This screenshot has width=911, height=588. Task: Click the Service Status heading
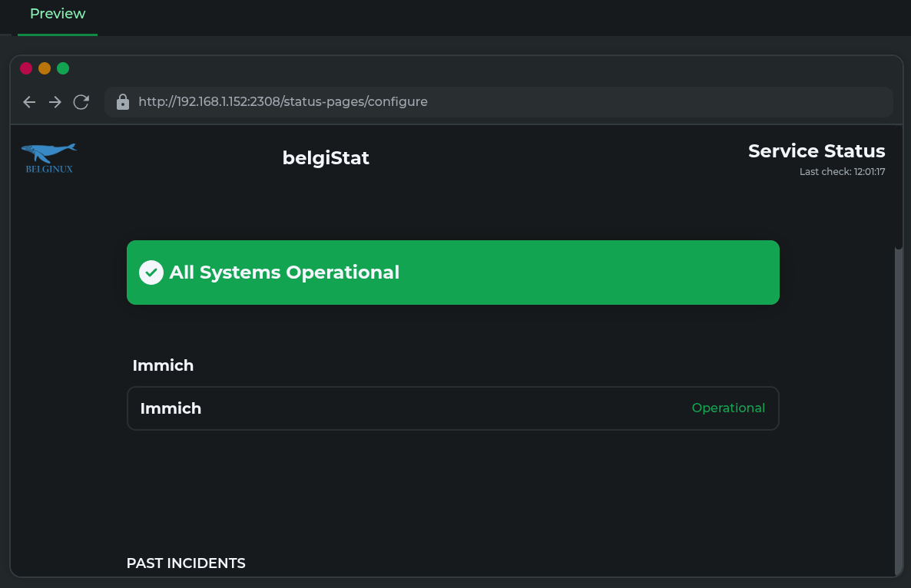point(817,151)
